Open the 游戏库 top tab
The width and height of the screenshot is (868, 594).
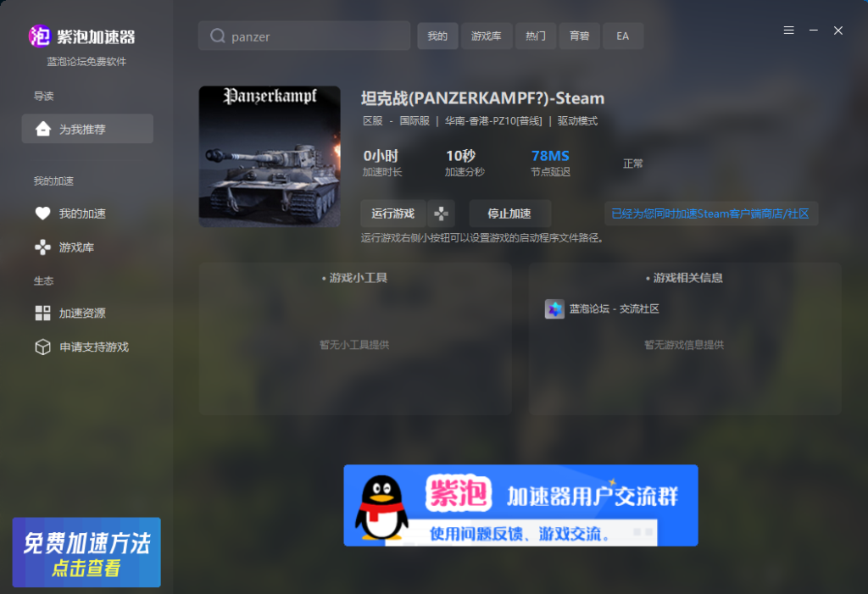pyautogui.click(x=486, y=36)
